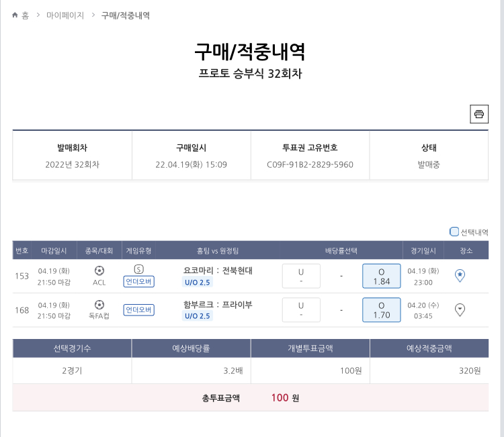
Task: Click the 번호 column header
Action: click(x=22, y=251)
